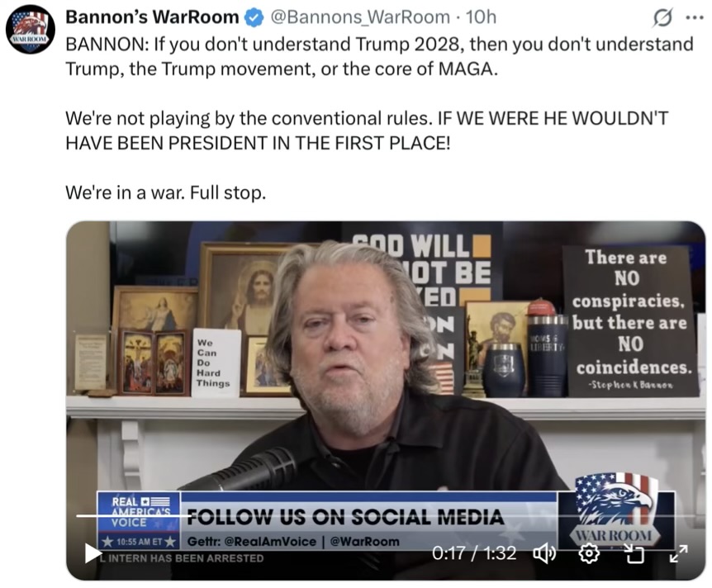Viewport: 712px width, 588px height.
Task: Click the "We're in a war. Full stop." line
Action: pyautogui.click(x=166, y=192)
